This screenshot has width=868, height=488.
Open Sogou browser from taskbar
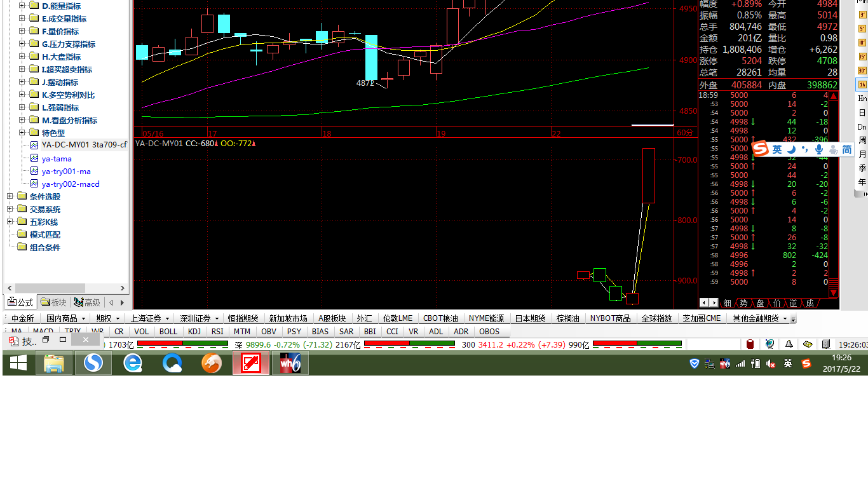[x=93, y=363]
